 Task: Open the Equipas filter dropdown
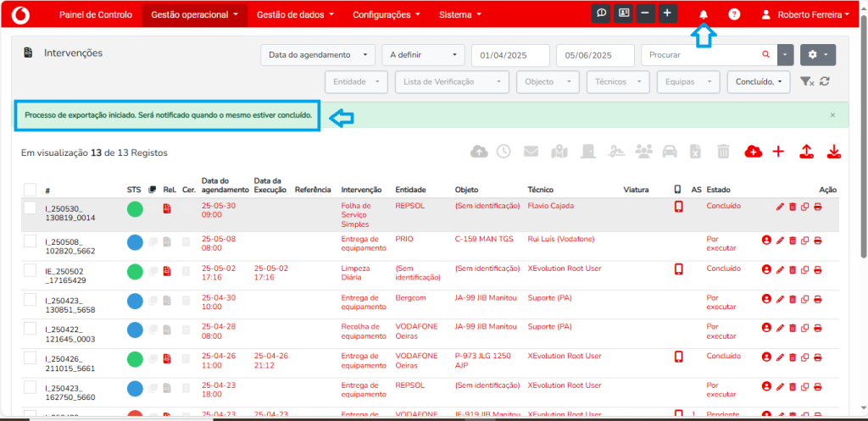[688, 81]
